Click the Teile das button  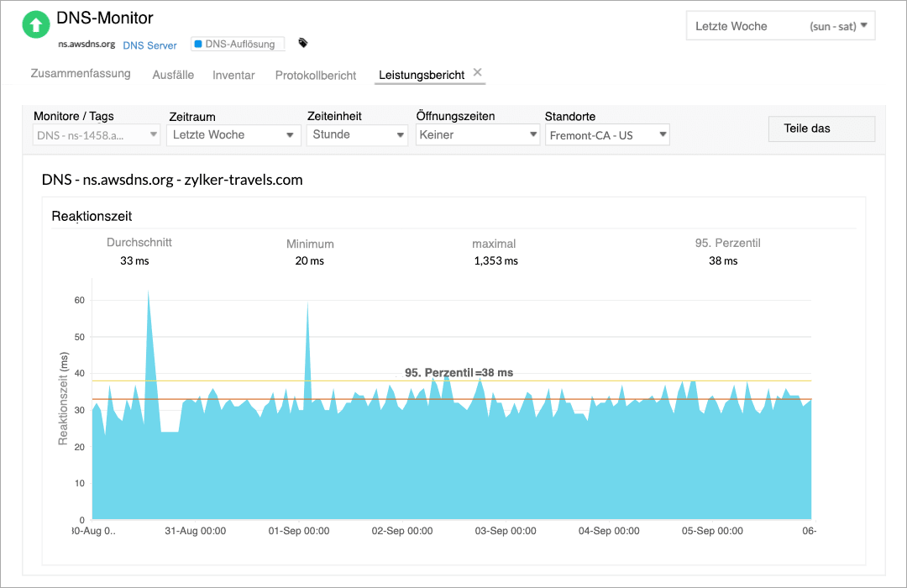coord(820,128)
